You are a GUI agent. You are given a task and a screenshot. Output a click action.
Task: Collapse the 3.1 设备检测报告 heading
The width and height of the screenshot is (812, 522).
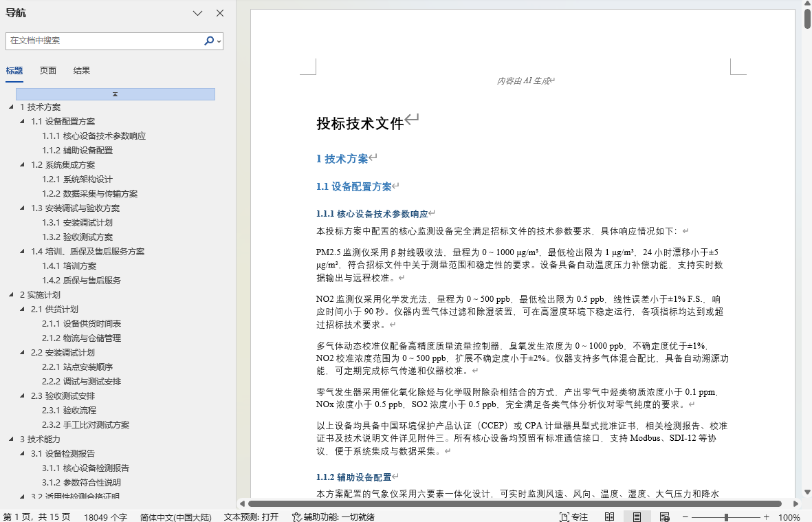(22, 454)
